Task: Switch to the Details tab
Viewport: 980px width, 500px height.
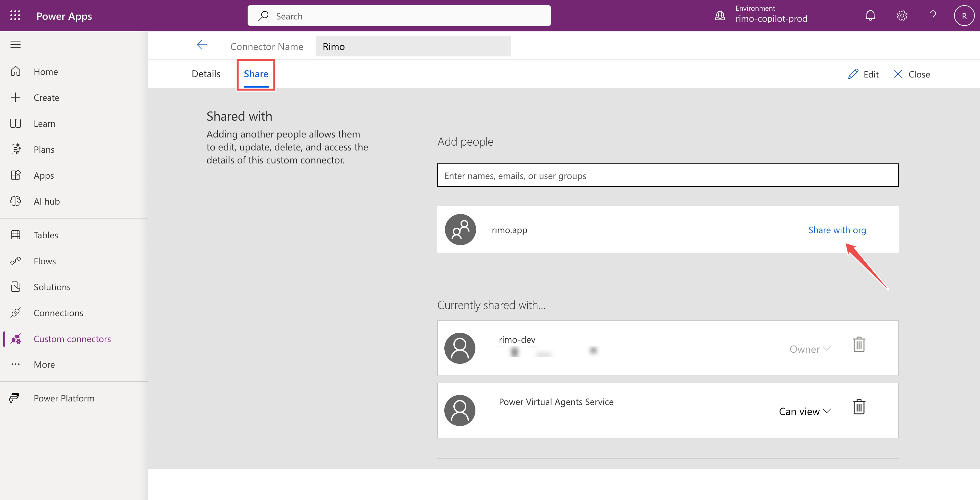Action: click(206, 74)
